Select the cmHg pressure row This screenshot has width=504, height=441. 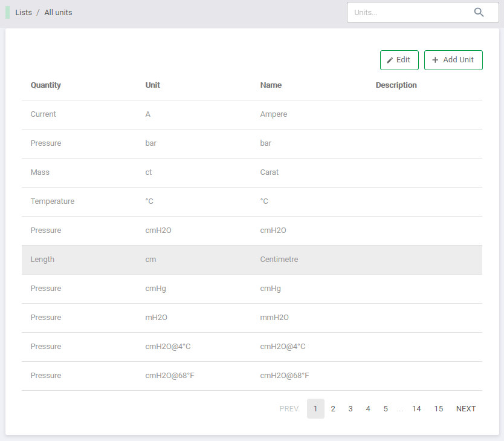pos(251,289)
